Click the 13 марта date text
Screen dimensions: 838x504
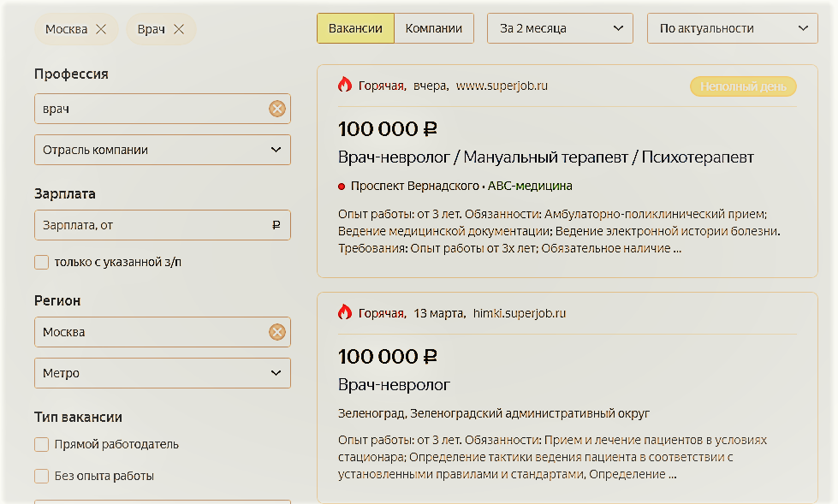point(439,313)
